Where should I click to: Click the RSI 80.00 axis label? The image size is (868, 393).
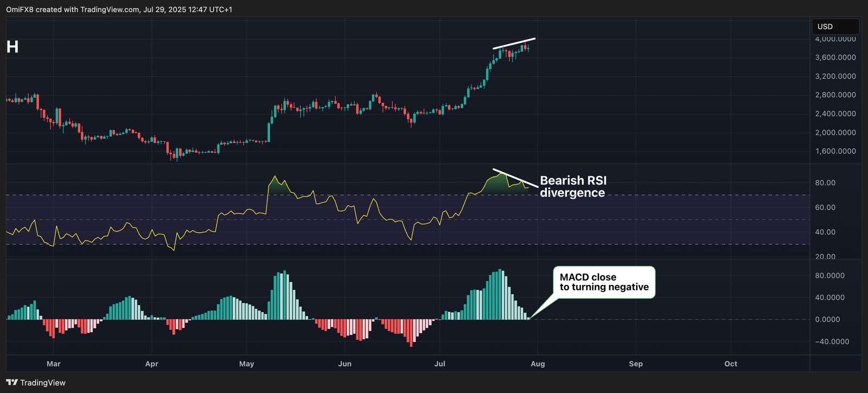pos(825,183)
